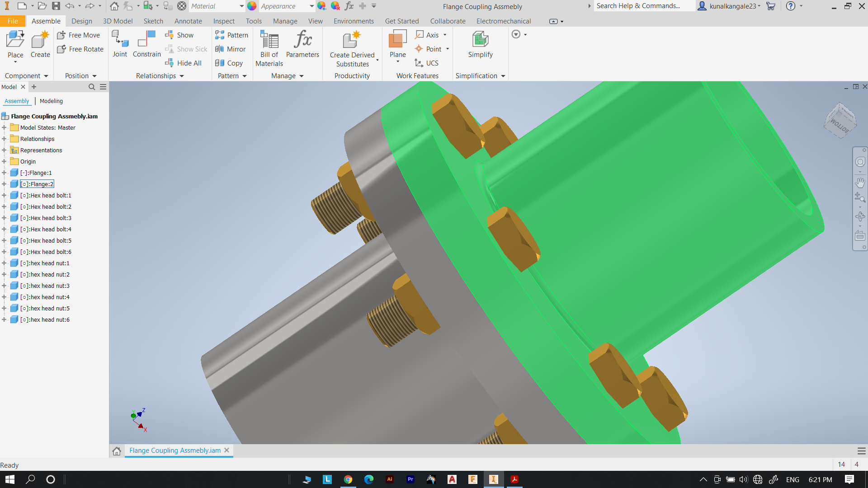The image size is (868, 488).
Task: Click the Place component icon
Action: tap(15, 40)
